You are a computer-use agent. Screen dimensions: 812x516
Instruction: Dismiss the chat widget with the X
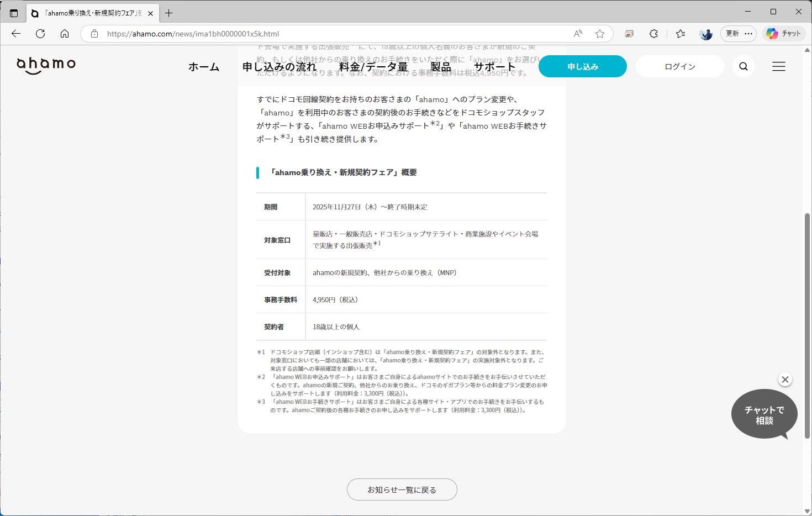tap(785, 380)
